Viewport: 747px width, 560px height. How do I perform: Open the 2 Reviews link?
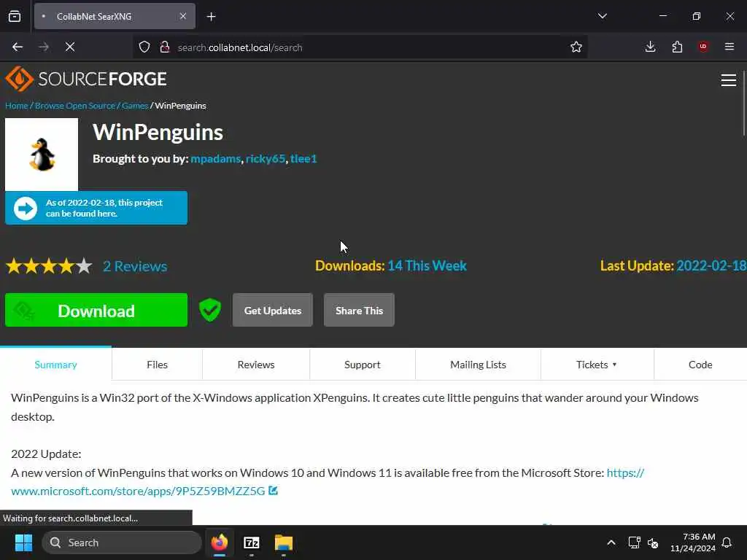click(135, 265)
